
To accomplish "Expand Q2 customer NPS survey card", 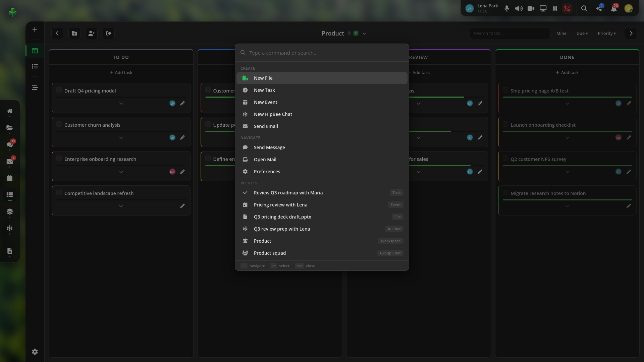I will pyautogui.click(x=567, y=172).
